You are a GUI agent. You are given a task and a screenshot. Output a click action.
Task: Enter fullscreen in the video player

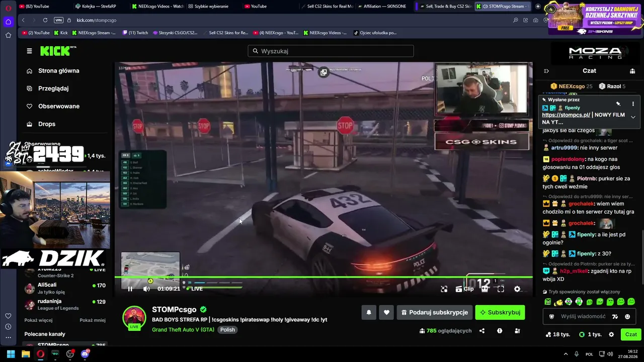(x=501, y=289)
